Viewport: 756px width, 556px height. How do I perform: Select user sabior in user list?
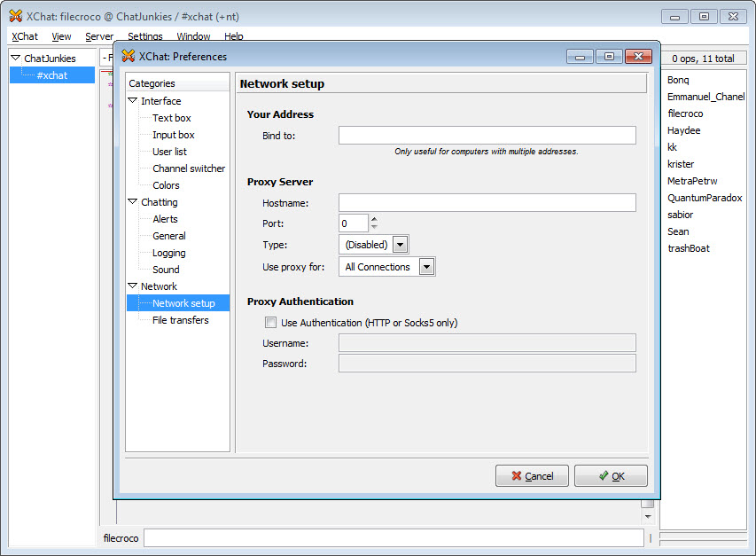[681, 215]
